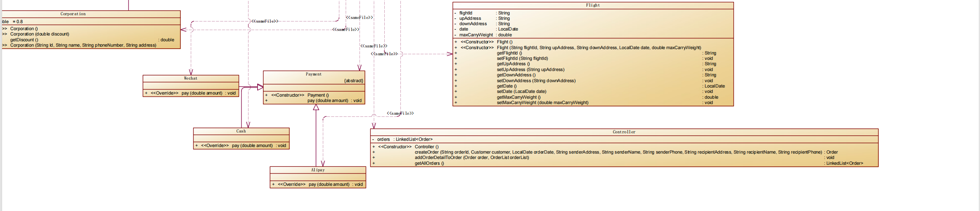
Task: Click the getUpAddress () method
Action: tap(513, 64)
